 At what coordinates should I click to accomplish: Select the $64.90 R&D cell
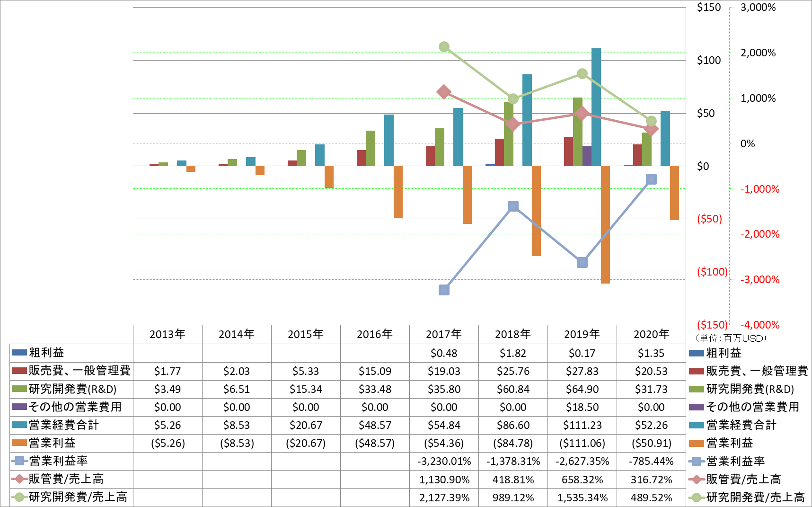[x=582, y=389]
